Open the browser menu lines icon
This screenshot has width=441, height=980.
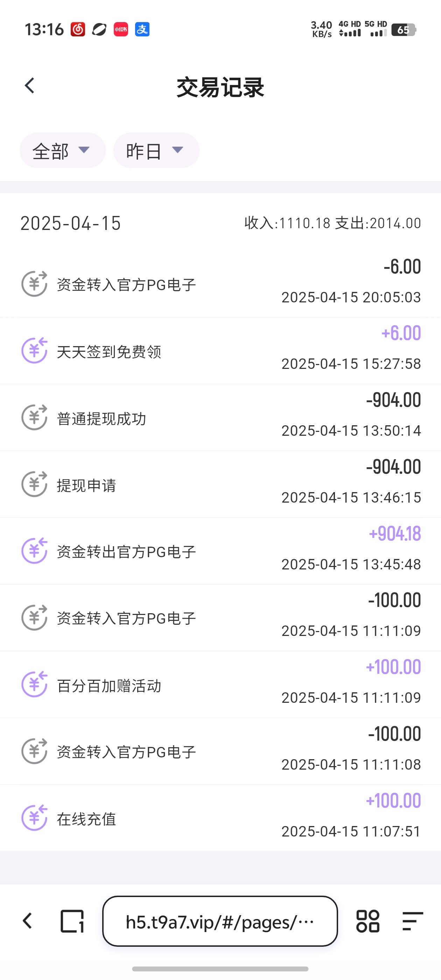pyautogui.click(x=412, y=921)
